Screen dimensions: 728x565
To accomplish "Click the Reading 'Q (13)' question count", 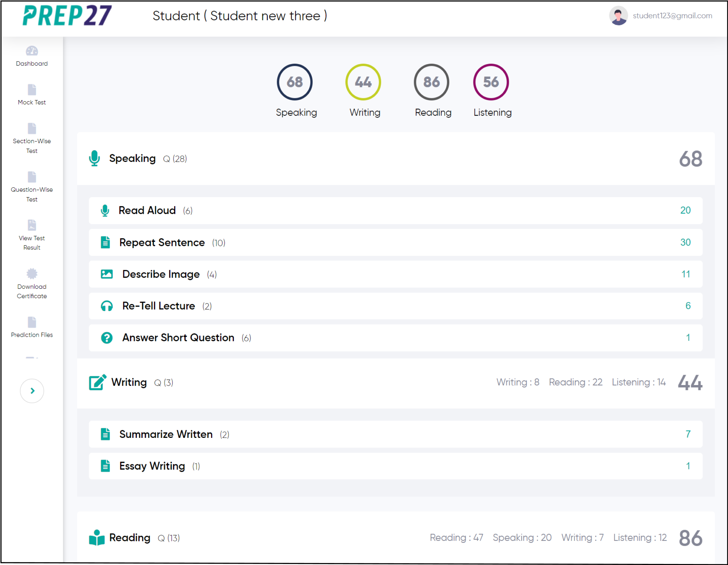I will [x=169, y=538].
